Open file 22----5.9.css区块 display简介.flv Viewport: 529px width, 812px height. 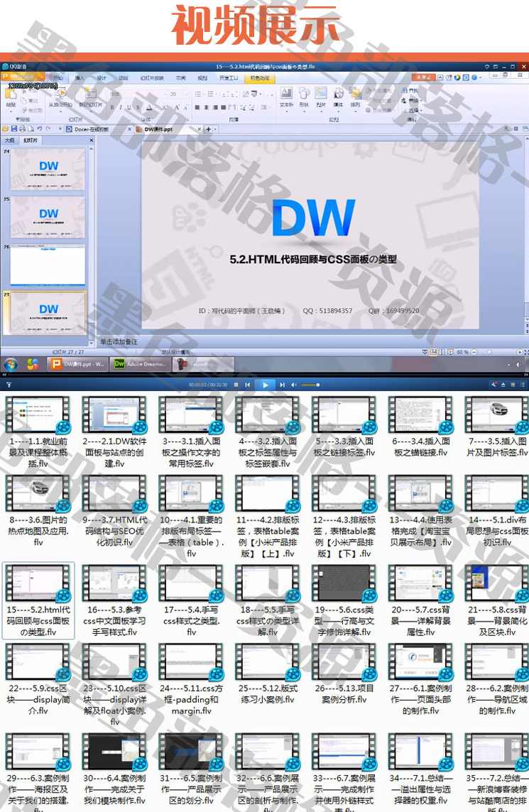point(38,679)
